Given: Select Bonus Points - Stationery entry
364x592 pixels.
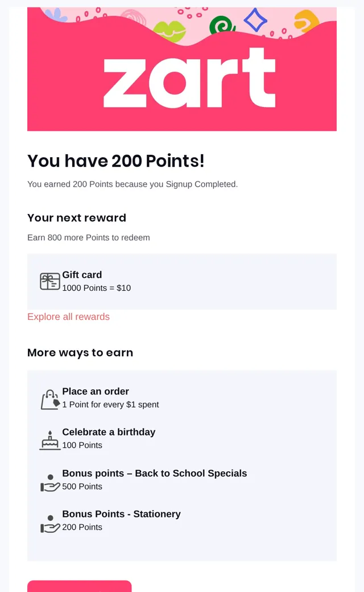Looking at the screenshot, I should click(x=121, y=514).
